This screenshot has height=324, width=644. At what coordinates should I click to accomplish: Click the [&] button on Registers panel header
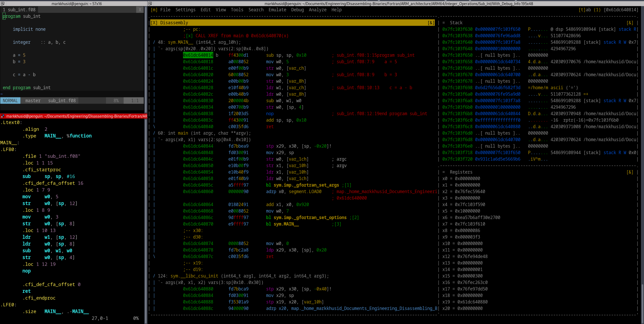coord(630,172)
